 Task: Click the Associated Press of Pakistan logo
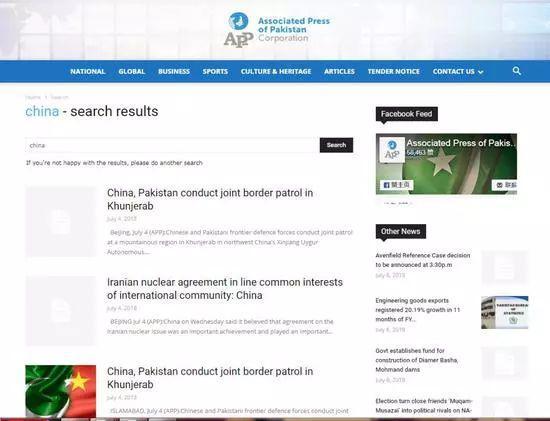tap(277, 29)
